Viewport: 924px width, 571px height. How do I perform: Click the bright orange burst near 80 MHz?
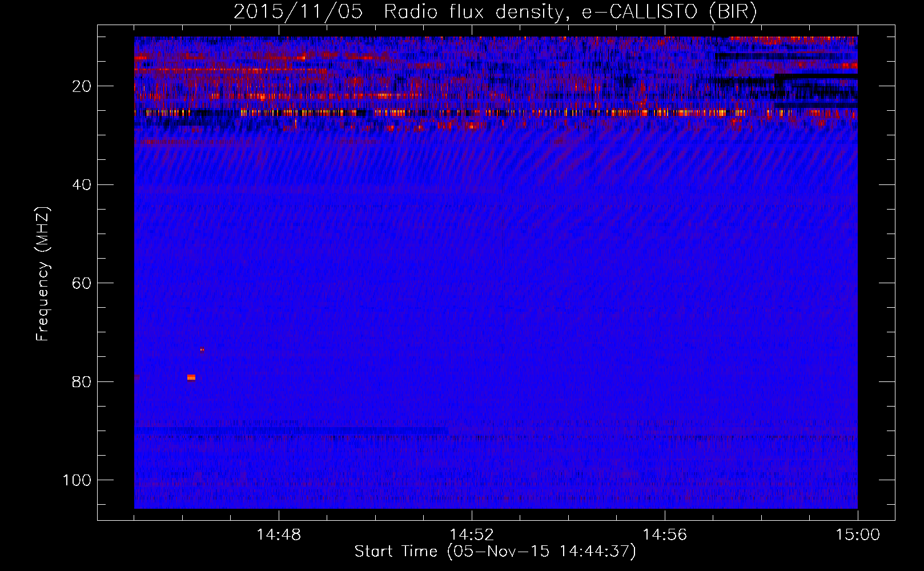point(191,377)
